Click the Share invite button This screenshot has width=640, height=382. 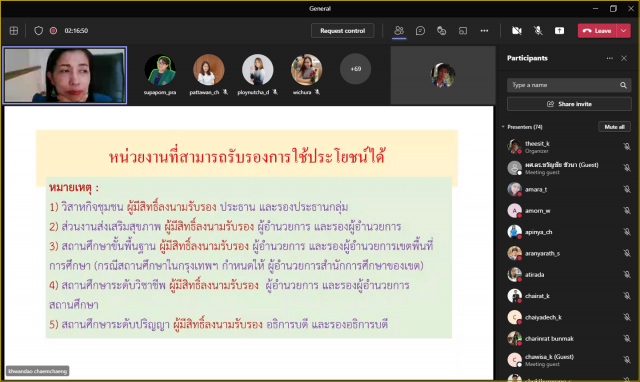569,104
